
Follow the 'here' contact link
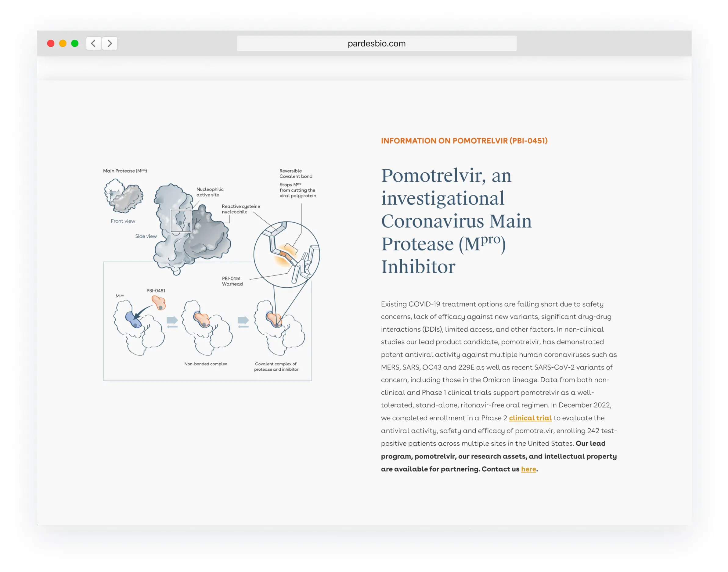click(528, 469)
